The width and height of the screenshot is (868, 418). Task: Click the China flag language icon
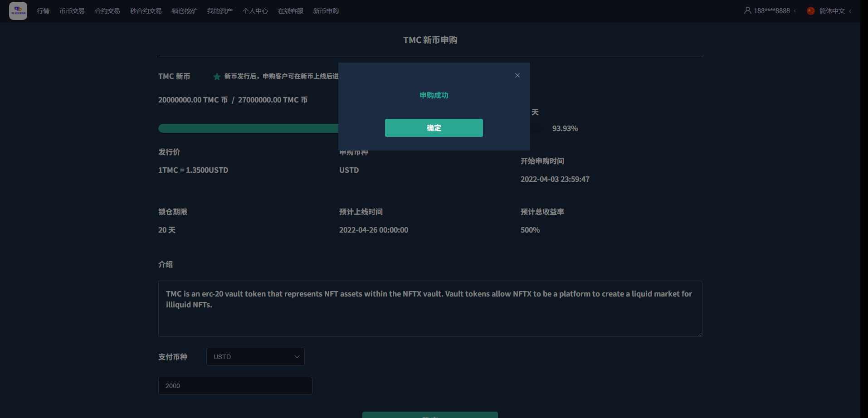pos(811,11)
